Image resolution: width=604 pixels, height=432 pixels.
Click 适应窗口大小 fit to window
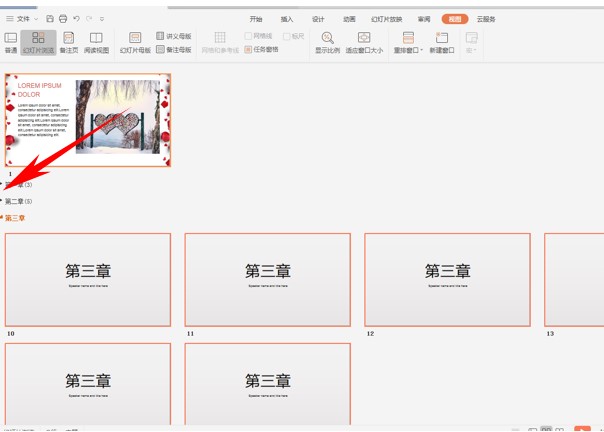pos(364,42)
